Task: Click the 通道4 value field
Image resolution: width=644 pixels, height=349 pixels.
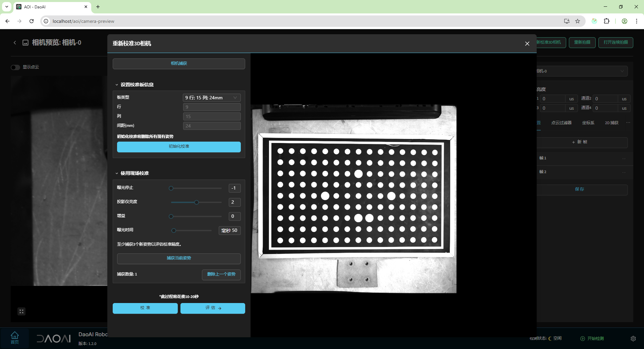Action: (x=605, y=108)
